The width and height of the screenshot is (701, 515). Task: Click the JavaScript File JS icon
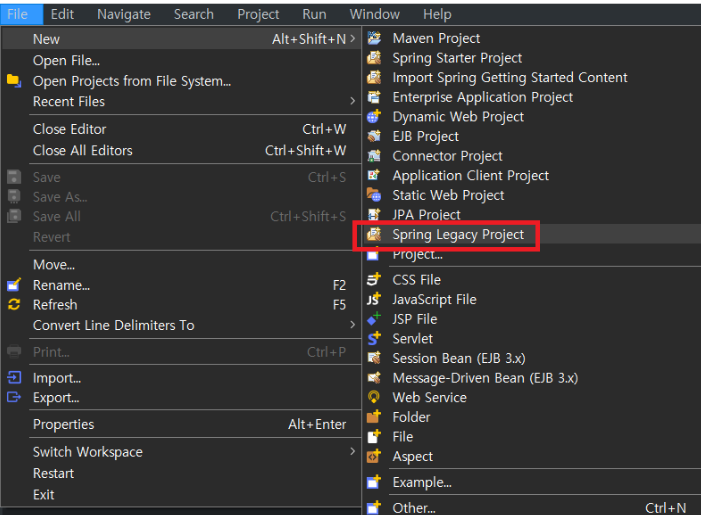(374, 300)
